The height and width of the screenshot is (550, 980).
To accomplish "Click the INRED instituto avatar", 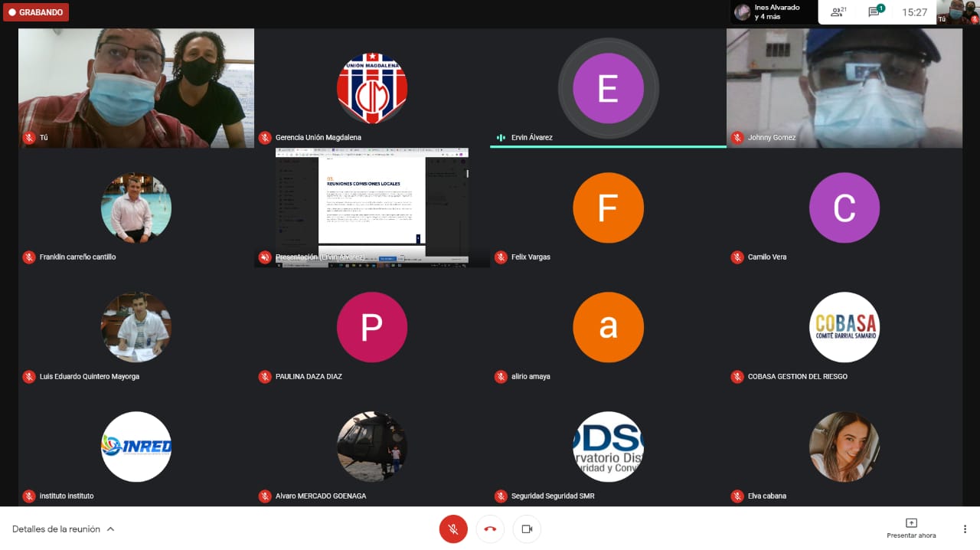I will 136,447.
